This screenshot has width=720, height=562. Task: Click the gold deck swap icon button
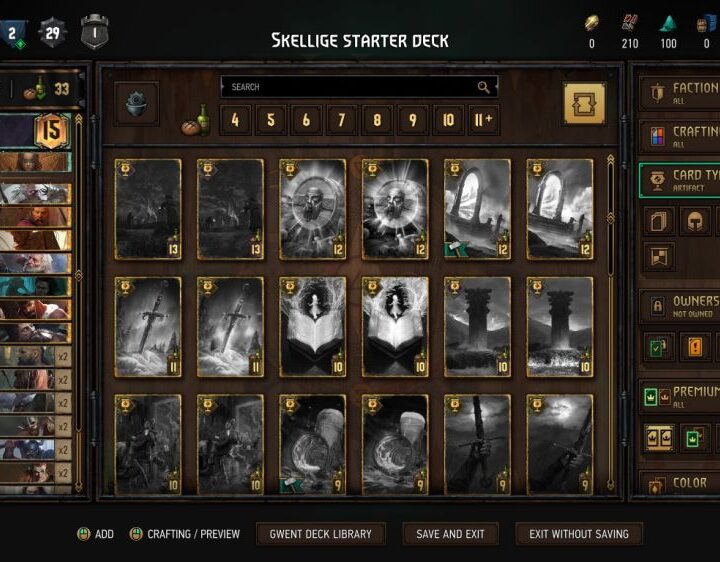tap(584, 104)
